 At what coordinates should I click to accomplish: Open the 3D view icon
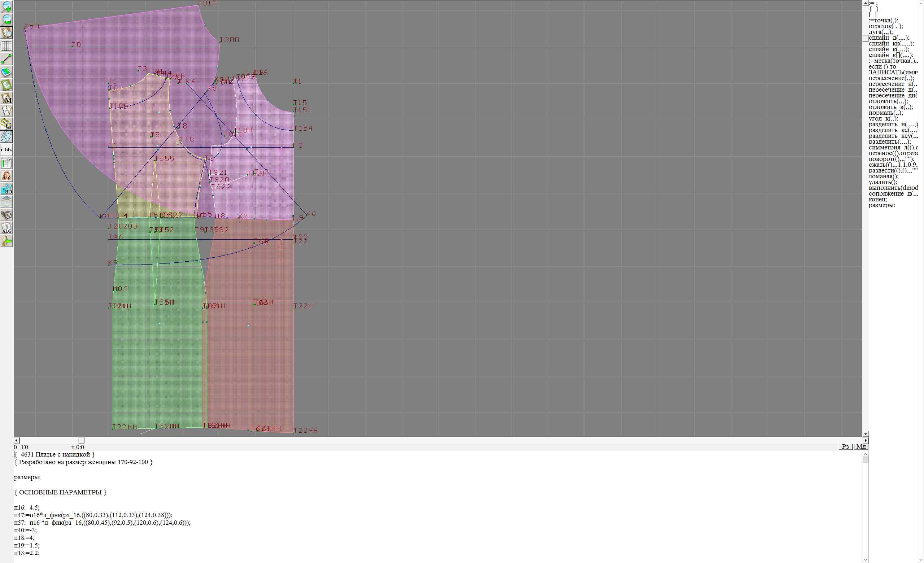click(x=7, y=188)
